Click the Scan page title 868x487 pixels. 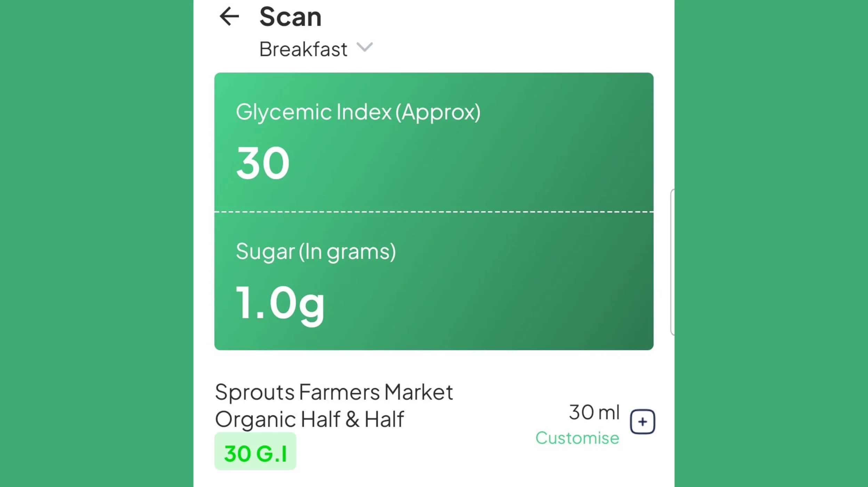coord(290,16)
